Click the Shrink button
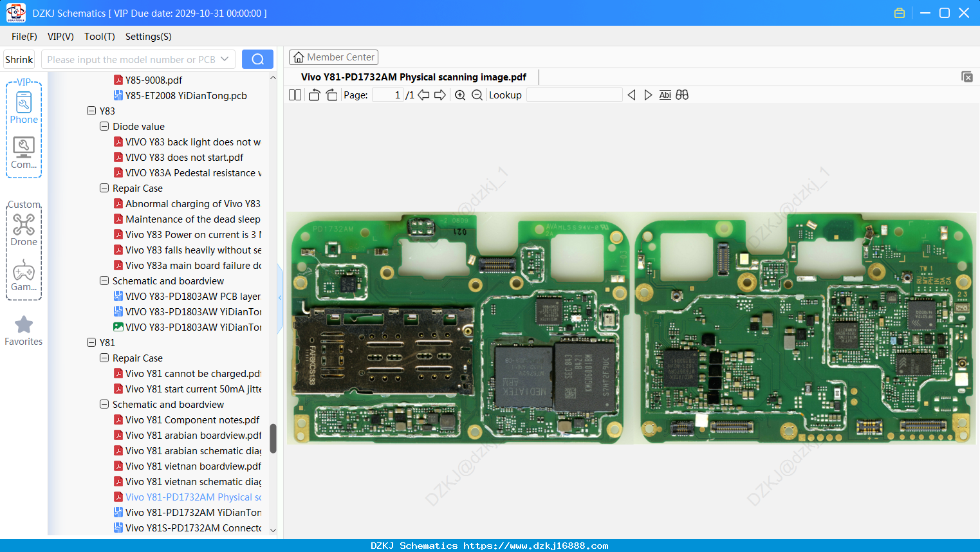980x552 pixels. pos(19,59)
